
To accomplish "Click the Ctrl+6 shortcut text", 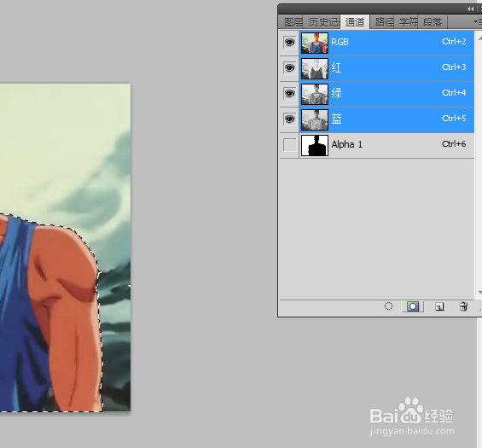I will coord(454,144).
